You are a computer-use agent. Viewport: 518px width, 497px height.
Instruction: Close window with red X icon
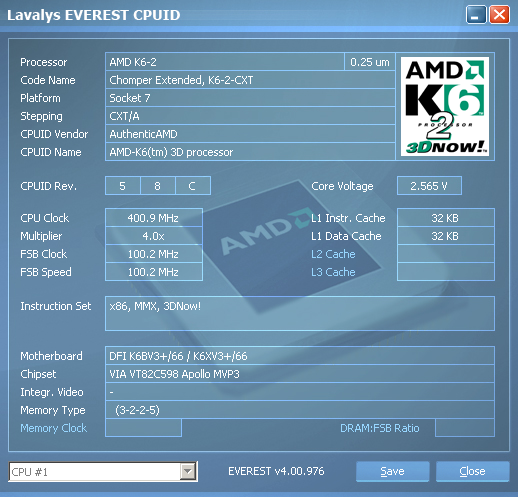[x=499, y=15]
